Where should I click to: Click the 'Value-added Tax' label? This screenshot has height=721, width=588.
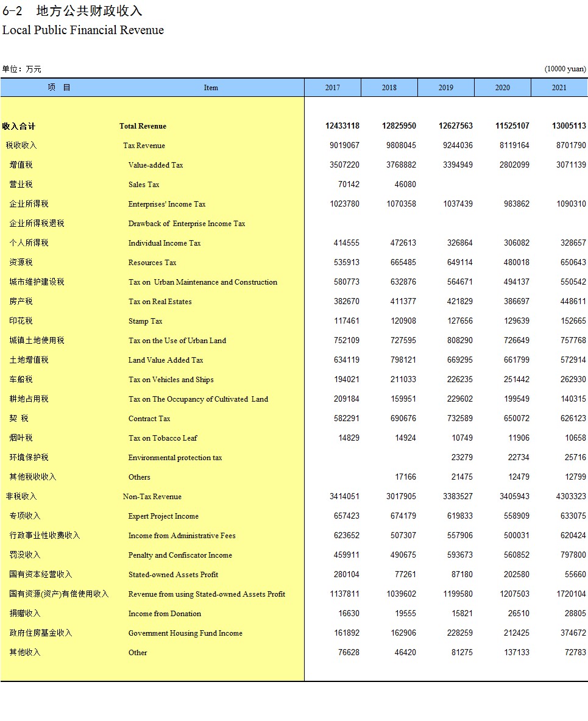156,165
